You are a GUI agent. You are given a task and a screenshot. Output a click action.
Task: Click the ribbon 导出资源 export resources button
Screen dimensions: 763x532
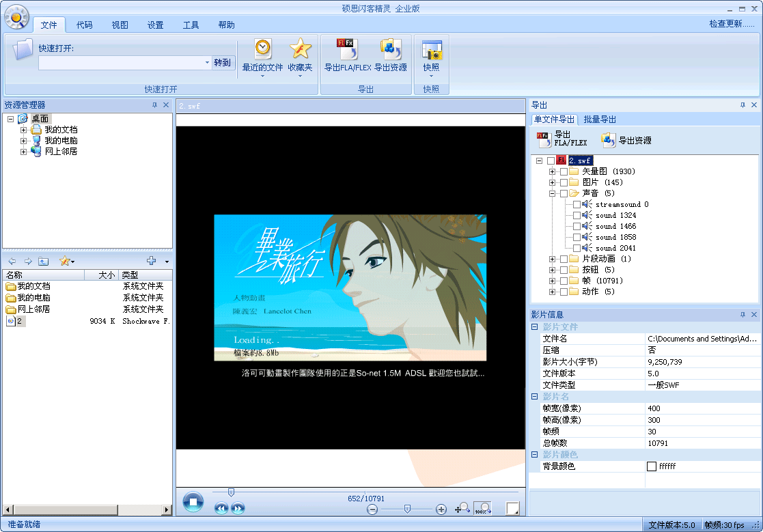[x=391, y=55]
